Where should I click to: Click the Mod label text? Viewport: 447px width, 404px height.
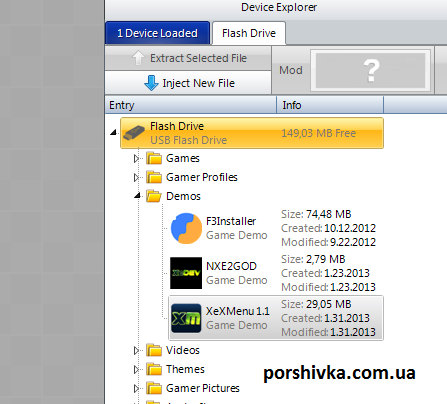click(x=291, y=70)
